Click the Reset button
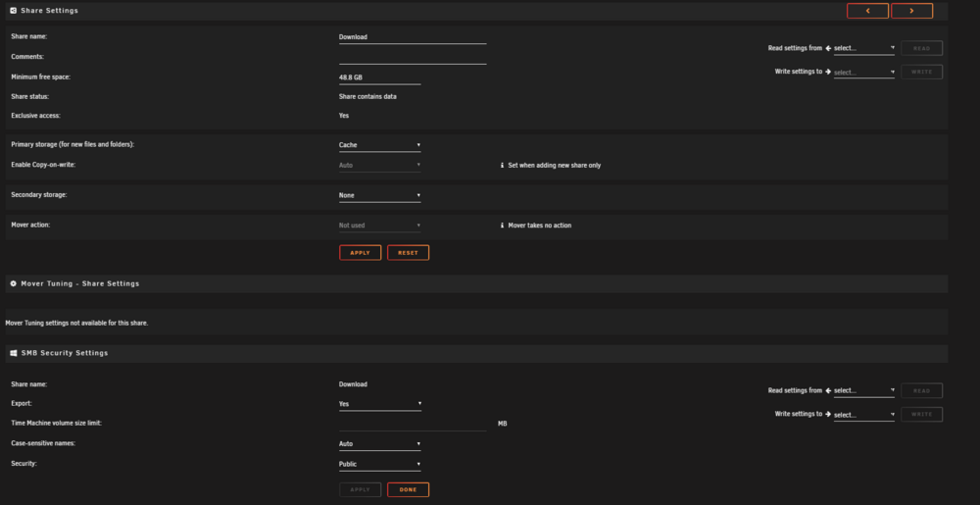 [x=408, y=253]
